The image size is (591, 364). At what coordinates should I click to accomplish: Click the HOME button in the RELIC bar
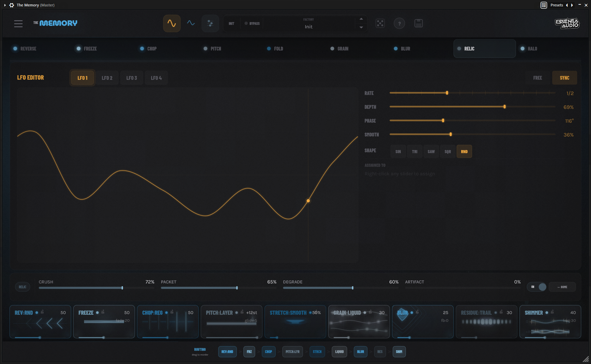562,287
